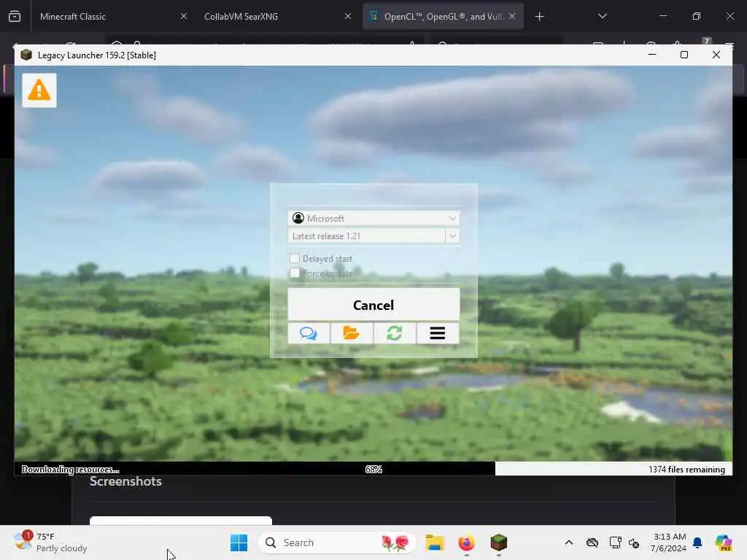This screenshot has width=747, height=560.
Task: Switch to the OpenCL, OpenGL and Vulkan tab
Action: pyautogui.click(x=443, y=17)
